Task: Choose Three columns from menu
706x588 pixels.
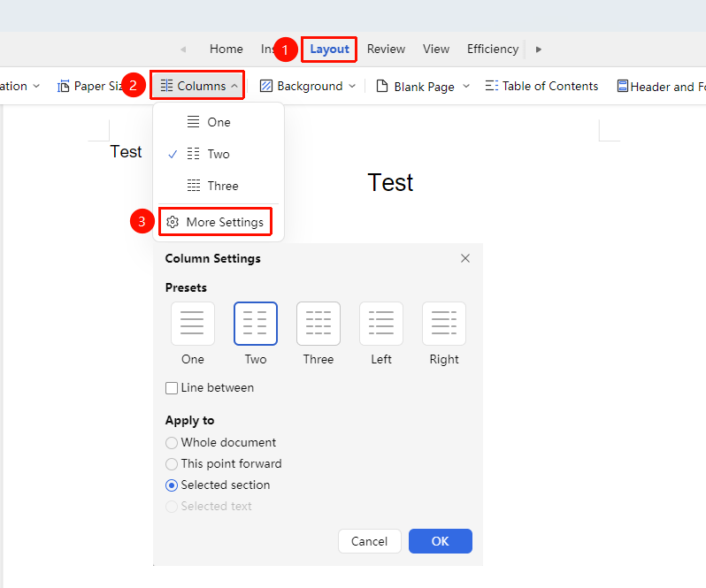Action: (219, 186)
